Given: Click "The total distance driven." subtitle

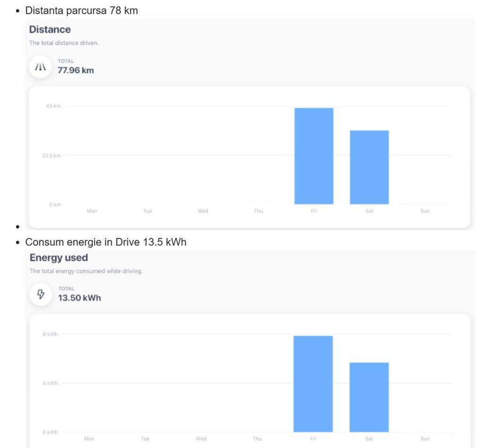Looking at the screenshot, I should click(x=64, y=43).
